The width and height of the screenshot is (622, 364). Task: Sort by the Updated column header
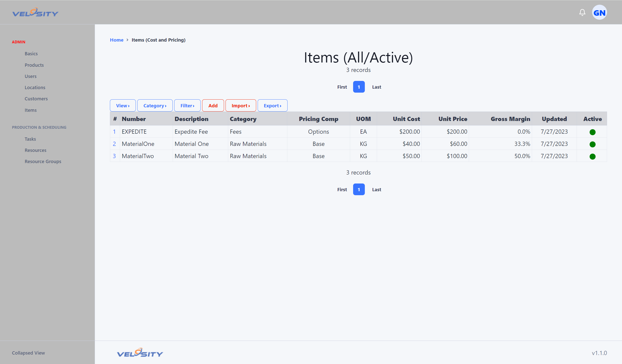pos(554,119)
